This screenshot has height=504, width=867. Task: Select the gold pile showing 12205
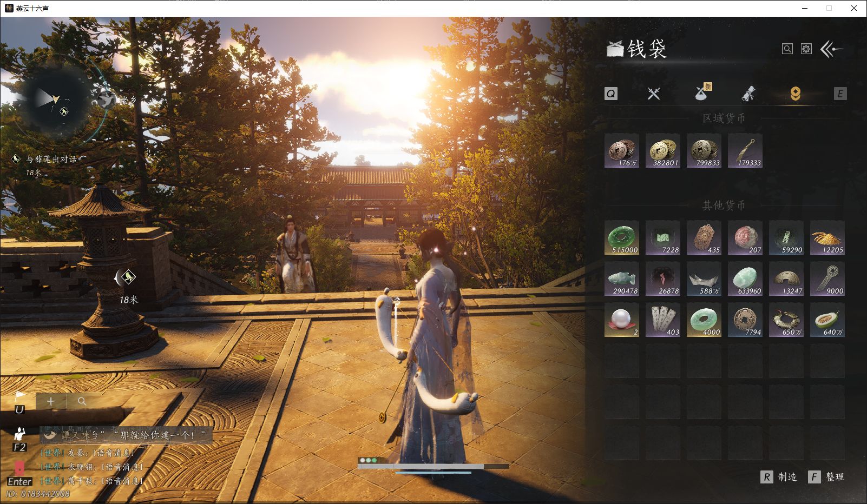(827, 237)
